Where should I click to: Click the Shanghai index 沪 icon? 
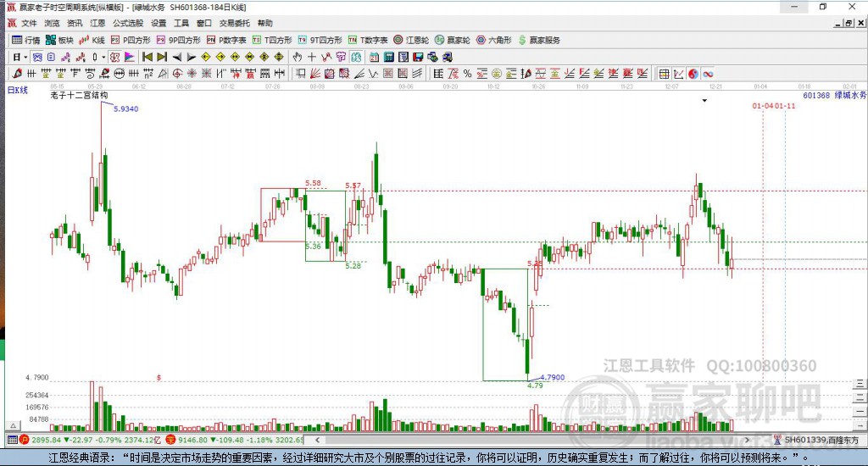click(24, 440)
